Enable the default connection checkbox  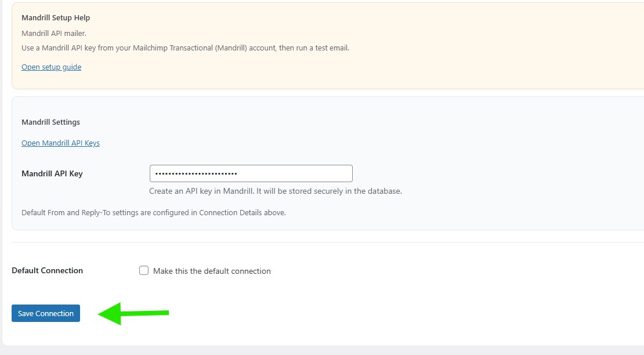[x=144, y=271]
